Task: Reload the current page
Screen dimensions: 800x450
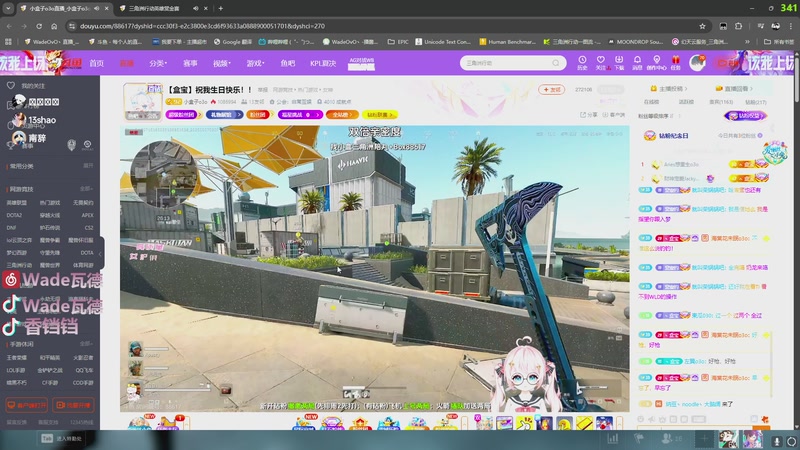Action: (39, 26)
